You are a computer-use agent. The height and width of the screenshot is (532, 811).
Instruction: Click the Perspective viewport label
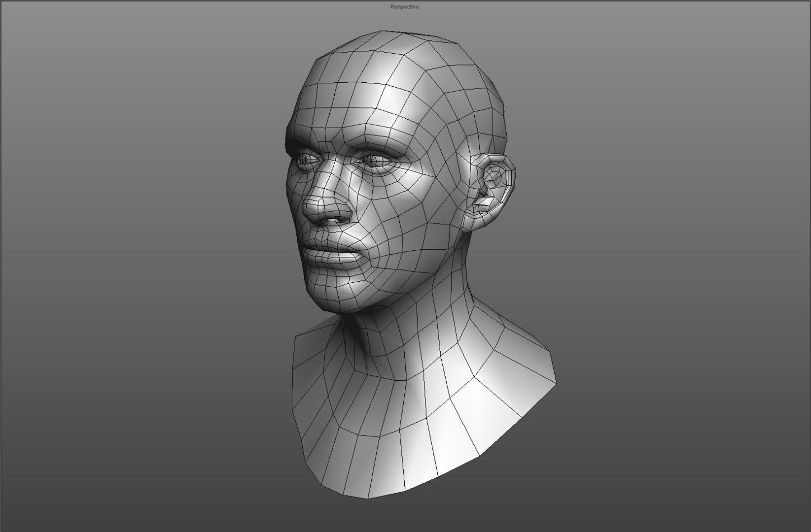click(404, 7)
